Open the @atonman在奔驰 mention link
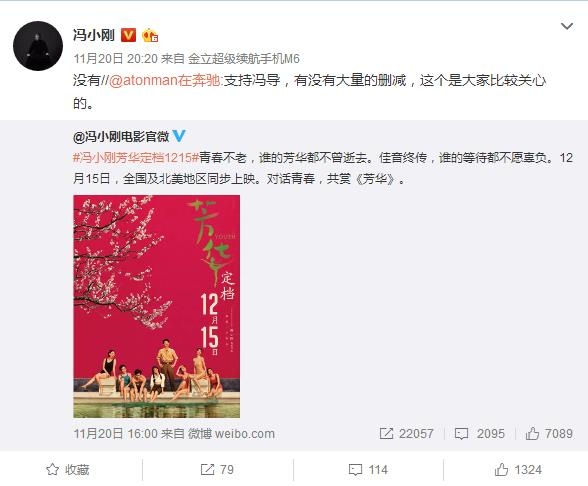This screenshot has width=588, height=486. [x=165, y=80]
